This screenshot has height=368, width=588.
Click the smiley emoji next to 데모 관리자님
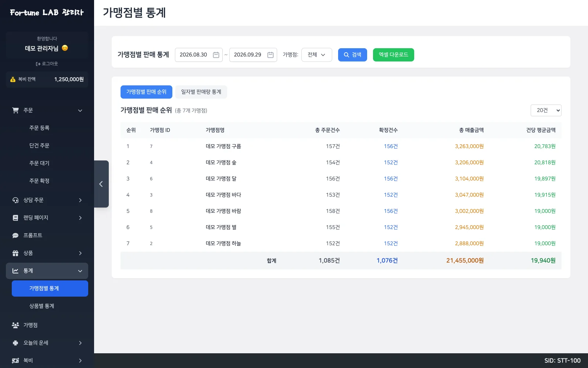(65, 48)
